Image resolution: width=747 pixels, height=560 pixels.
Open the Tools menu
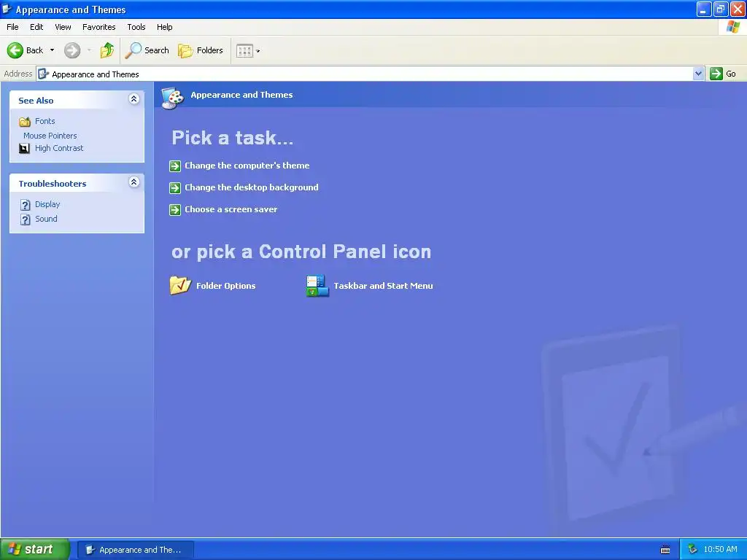point(136,27)
